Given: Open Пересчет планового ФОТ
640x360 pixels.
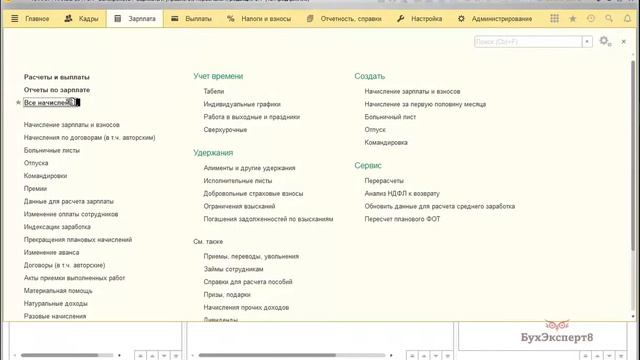Looking at the screenshot, I should (x=402, y=219).
